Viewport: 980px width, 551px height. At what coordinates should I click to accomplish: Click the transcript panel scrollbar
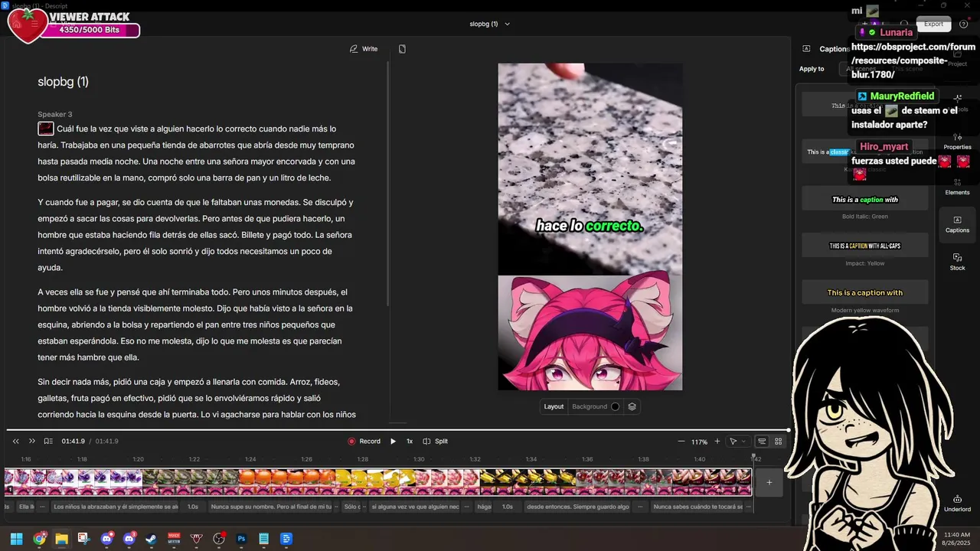pos(389,184)
